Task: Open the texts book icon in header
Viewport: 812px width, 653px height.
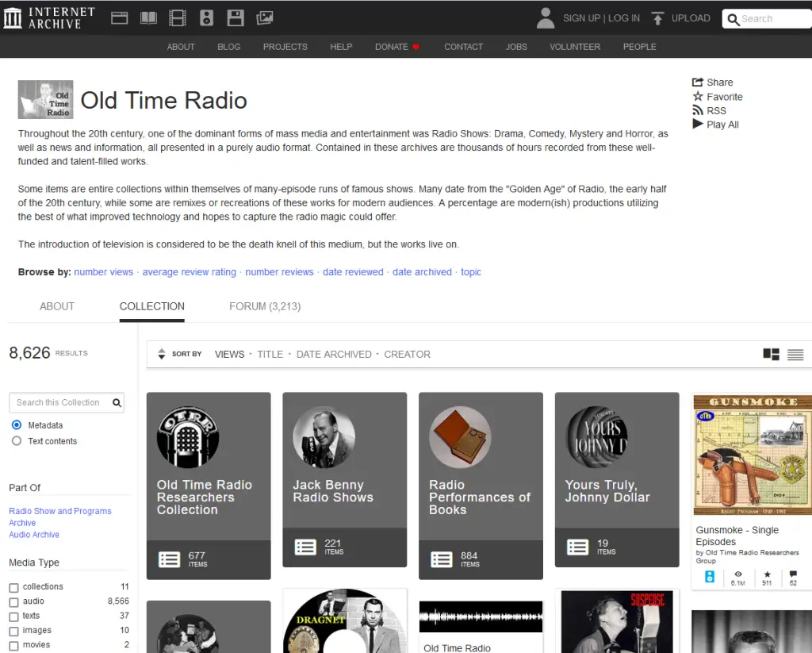Action: pos(148,17)
